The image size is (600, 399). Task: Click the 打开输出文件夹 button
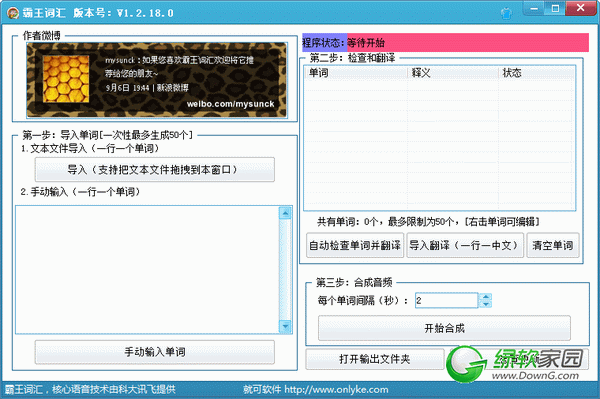(x=375, y=359)
